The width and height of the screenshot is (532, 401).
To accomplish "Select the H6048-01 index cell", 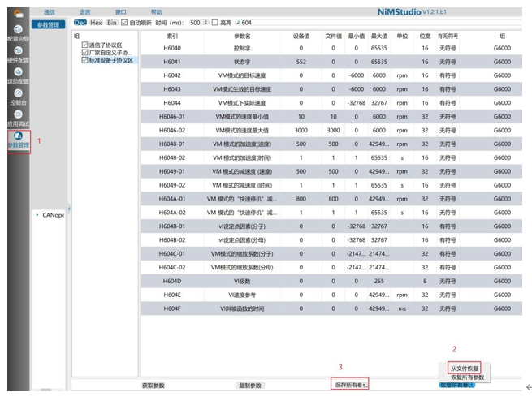I will point(172,144).
